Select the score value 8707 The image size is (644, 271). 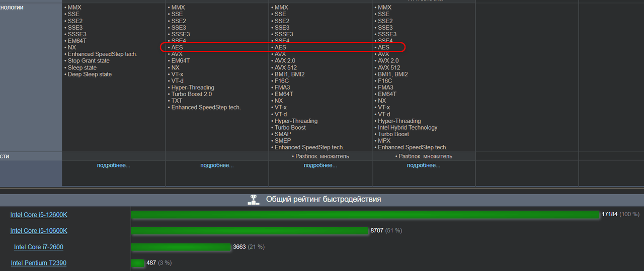click(377, 230)
